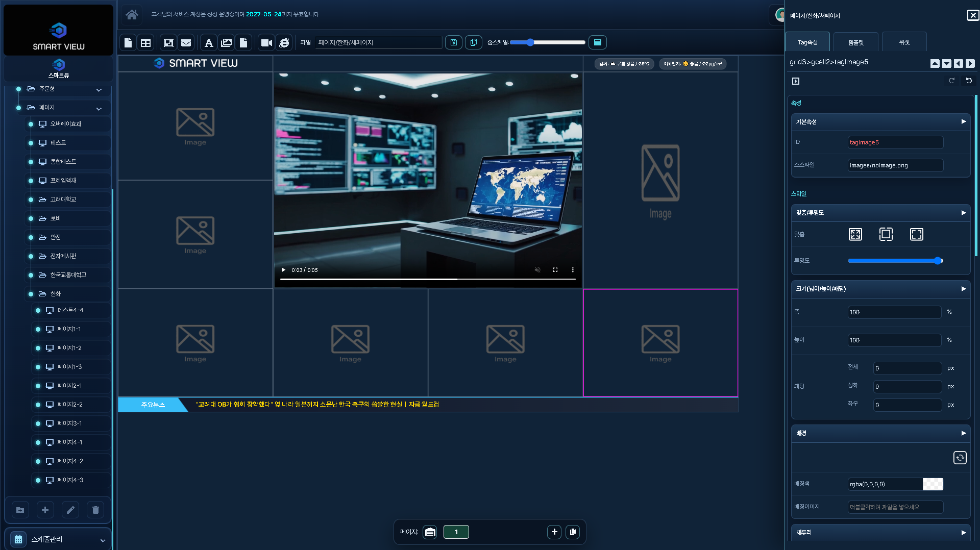Add a page with bottom plus button
This screenshot has height=550, width=980.
(554, 532)
